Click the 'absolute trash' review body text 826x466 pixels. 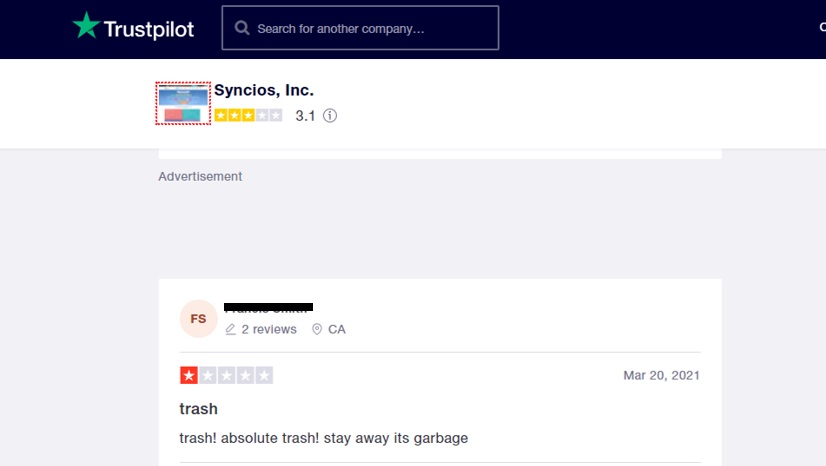point(323,438)
